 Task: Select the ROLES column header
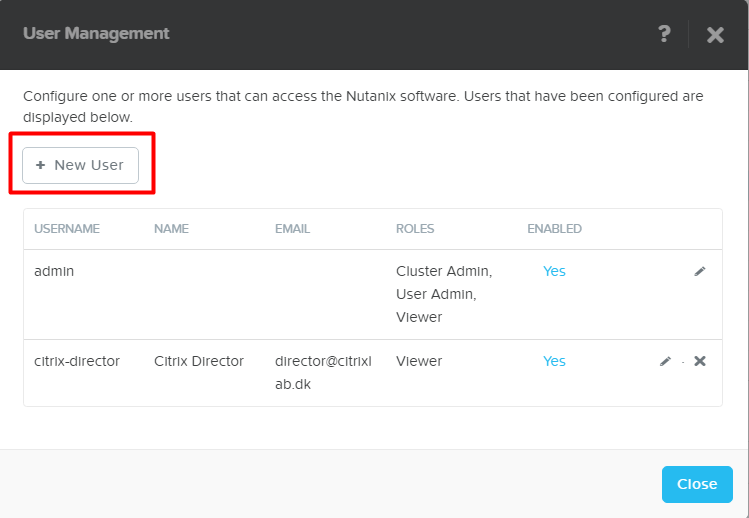(x=415, y=229)
